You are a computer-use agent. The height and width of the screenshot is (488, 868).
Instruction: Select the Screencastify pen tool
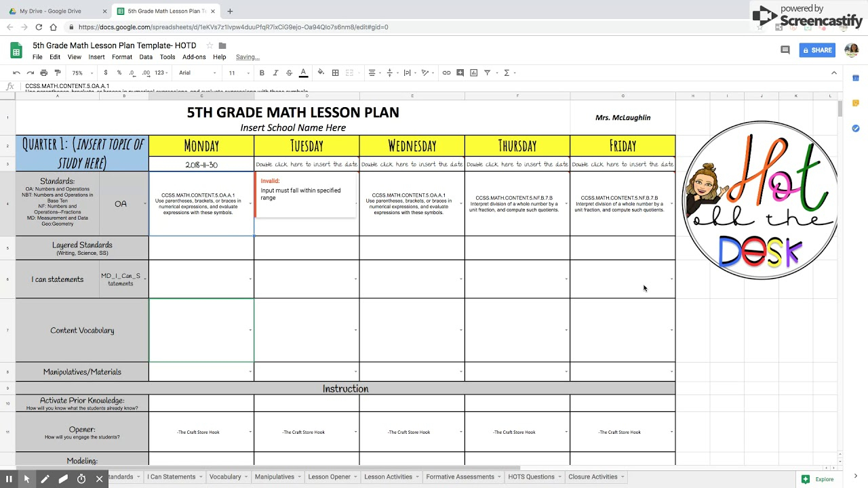[45, 479]
